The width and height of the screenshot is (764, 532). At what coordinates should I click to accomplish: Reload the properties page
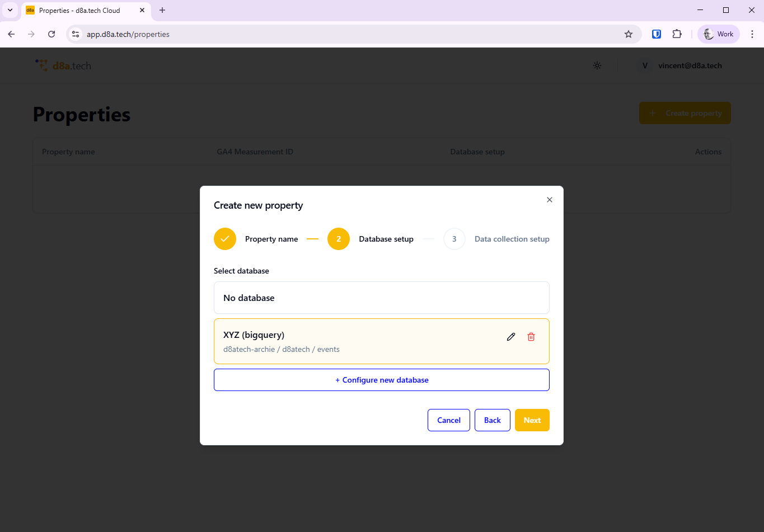pos(51,34)
